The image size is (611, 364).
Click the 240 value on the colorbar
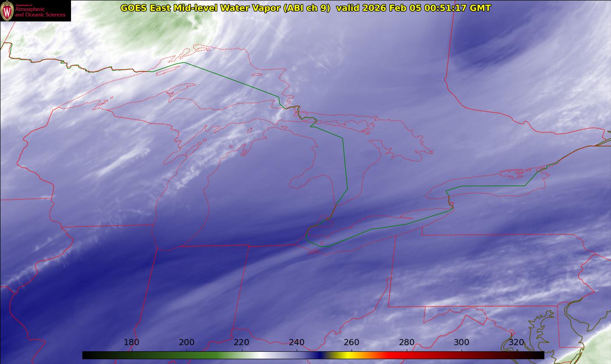(x=297, y=343)
